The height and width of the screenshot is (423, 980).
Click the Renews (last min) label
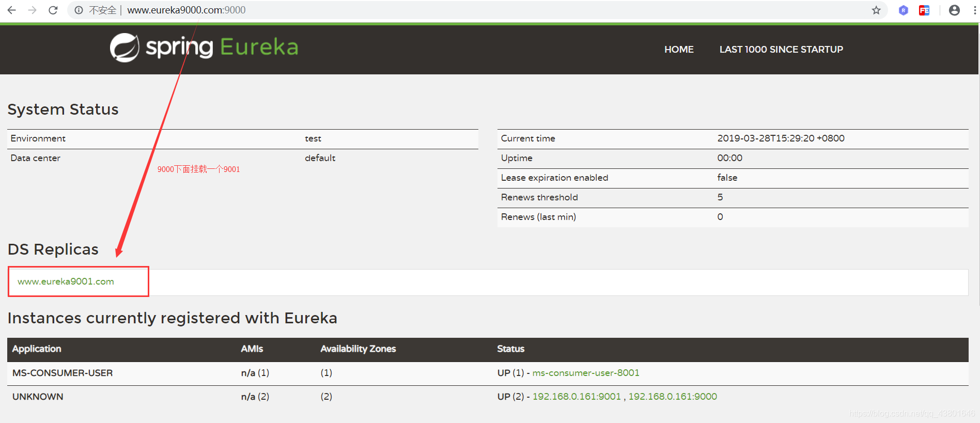coord(538,217)
